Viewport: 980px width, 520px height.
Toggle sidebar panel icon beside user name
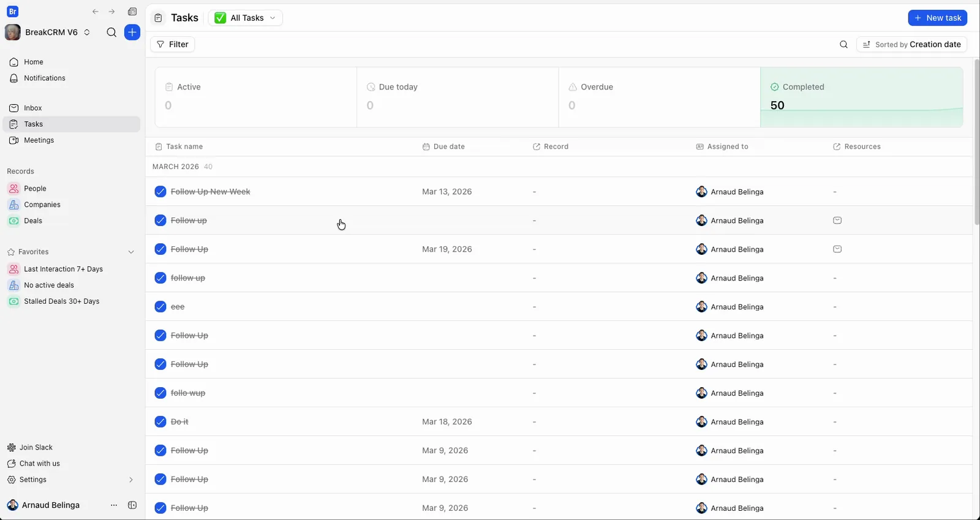(132, 505)
